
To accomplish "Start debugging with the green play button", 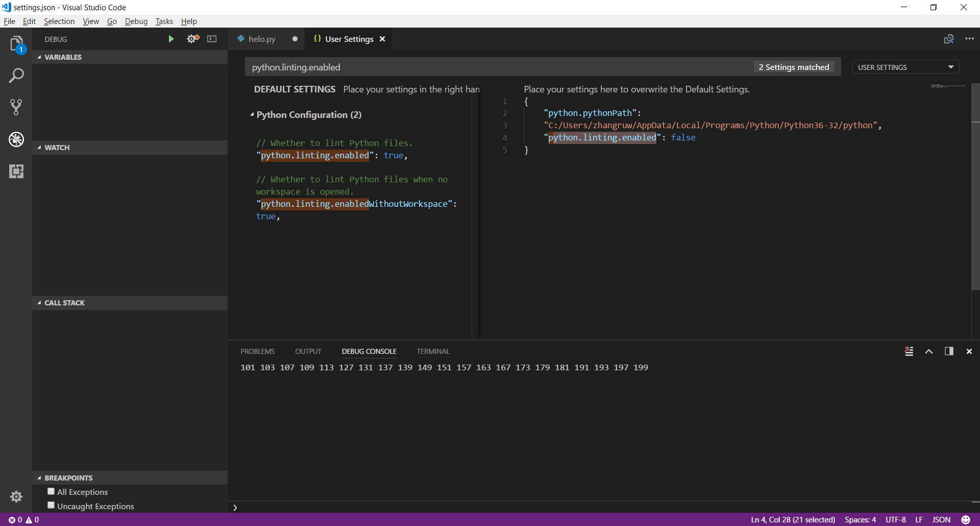I will click(x=171, y=39).
